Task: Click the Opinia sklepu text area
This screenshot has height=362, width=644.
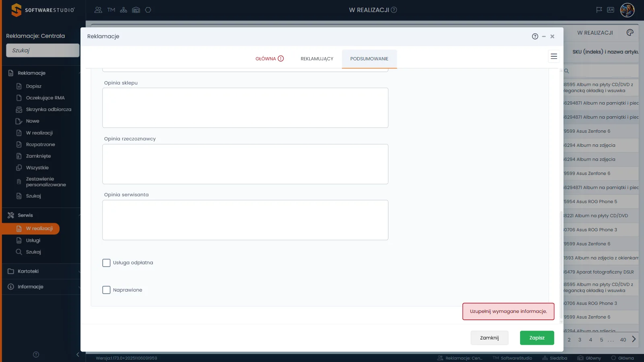Action: [x=245, y=108]
